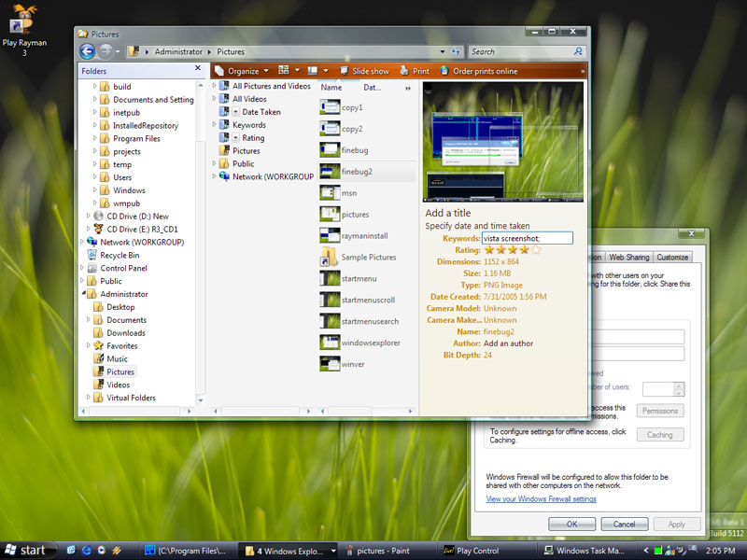
Task: Select the build folder in tree
Action: tap(122, 87)
